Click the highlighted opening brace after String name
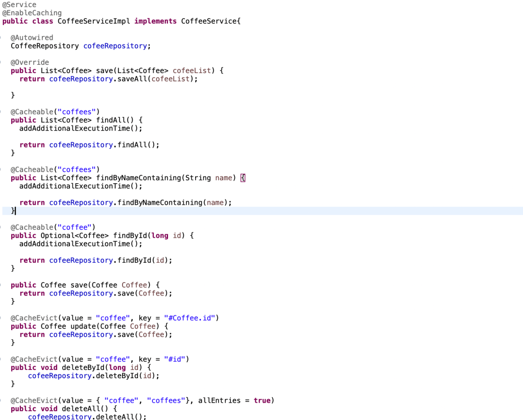This screenshot has height=420, width=523. 243,178
